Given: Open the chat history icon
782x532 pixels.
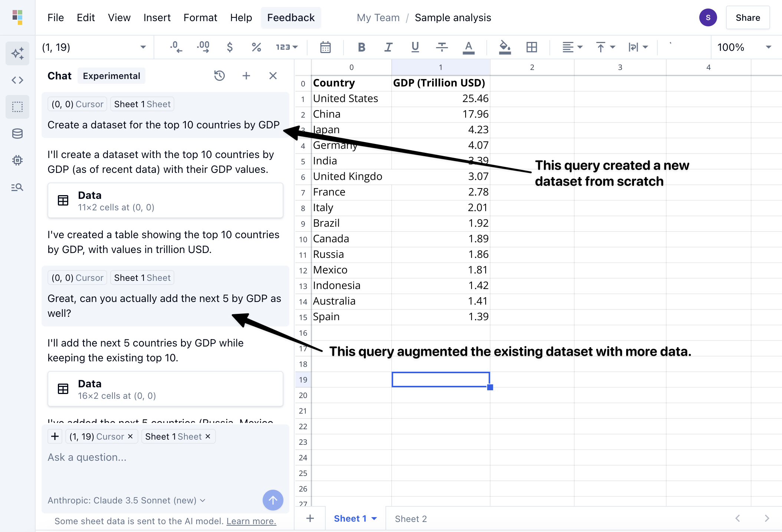Looking at the screenshot, I should [219, 76].
